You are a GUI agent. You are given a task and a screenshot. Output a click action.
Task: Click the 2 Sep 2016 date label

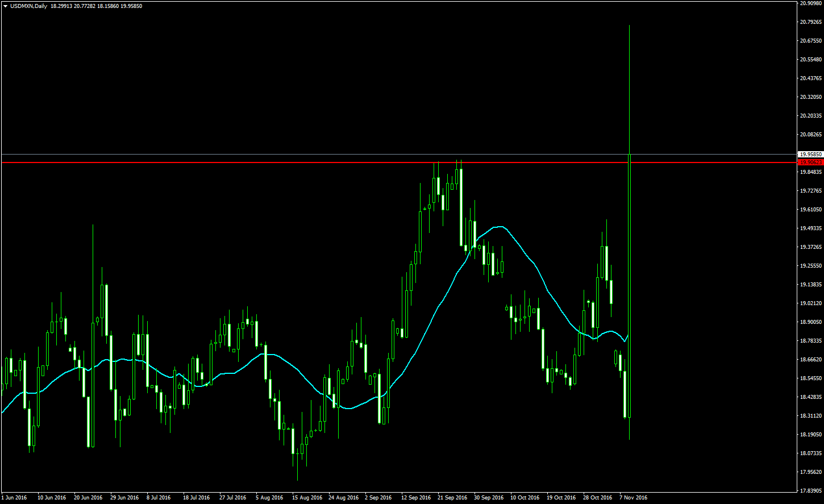pos(378,498)
